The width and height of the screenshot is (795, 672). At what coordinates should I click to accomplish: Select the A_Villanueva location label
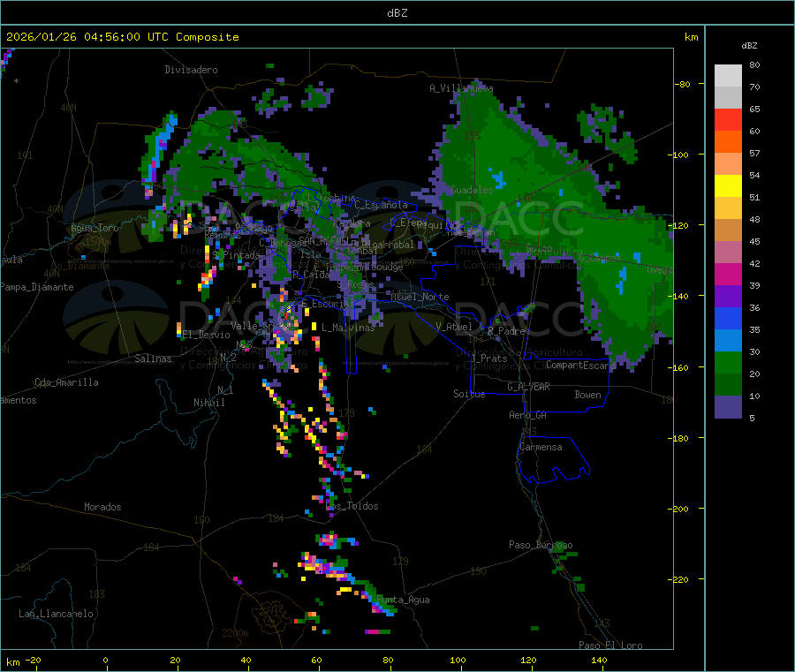[x=461, y=88]
